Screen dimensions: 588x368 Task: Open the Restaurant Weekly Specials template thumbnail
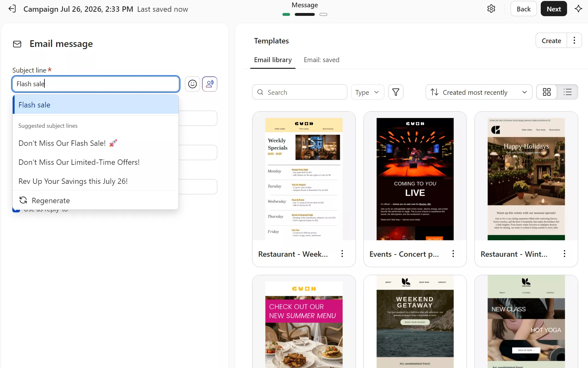[304, 179]
